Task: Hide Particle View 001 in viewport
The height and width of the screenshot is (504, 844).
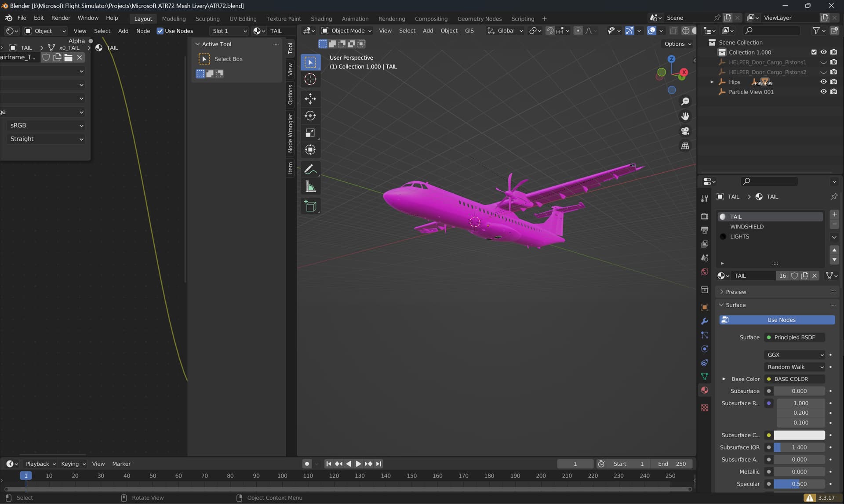Action: 823,92
